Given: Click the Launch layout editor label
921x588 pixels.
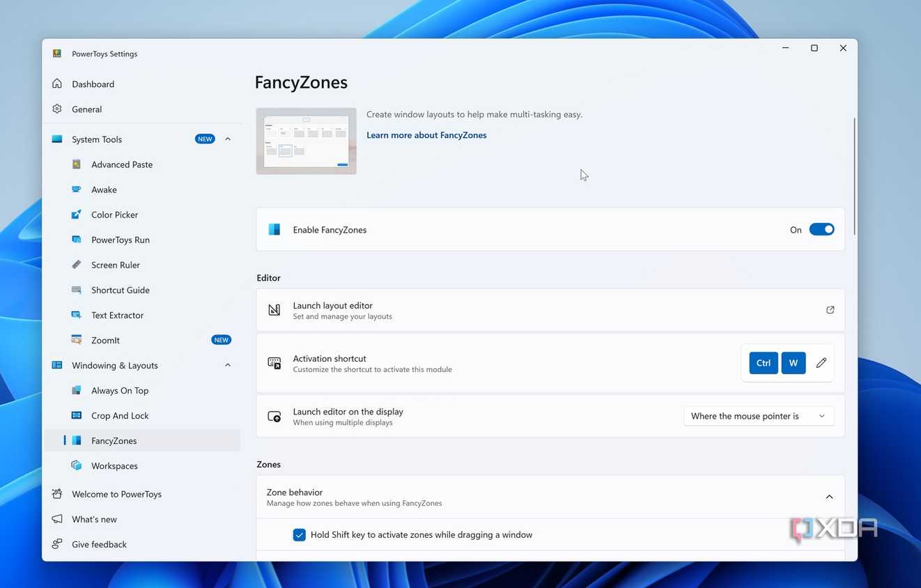Looking at the screenshot, I should pyautogui.click(x=333, y=305).
